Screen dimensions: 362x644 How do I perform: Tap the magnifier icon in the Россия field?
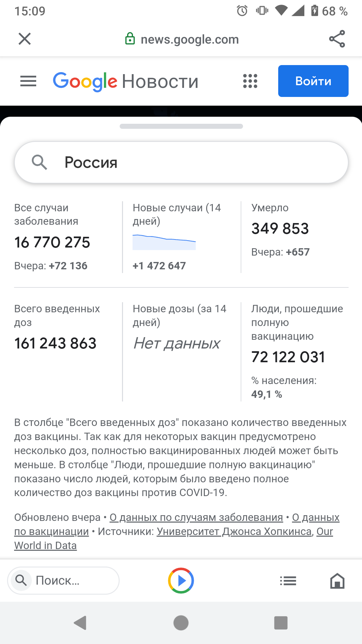pyautogui.click(x=40, y=162)
